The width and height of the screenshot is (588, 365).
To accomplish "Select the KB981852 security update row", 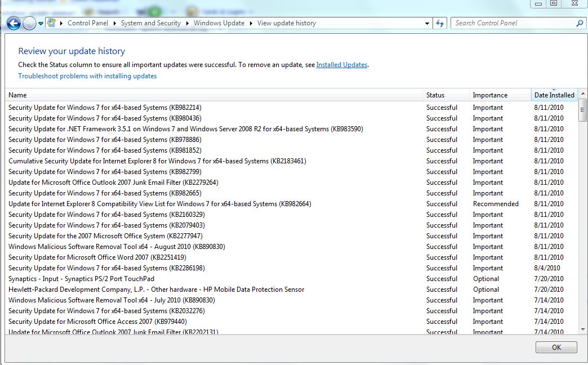I will [x=291, y=150].
